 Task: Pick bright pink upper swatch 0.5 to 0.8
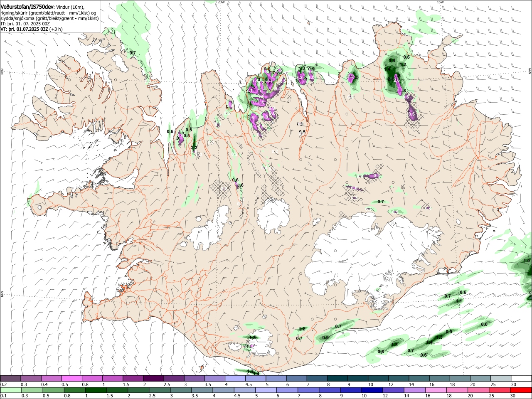(x=71, y=378)
